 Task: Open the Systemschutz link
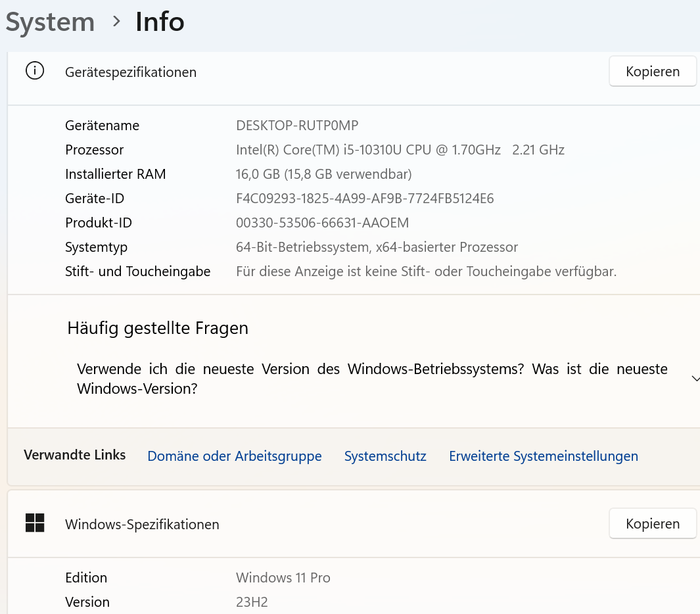(x=385, y=456)
